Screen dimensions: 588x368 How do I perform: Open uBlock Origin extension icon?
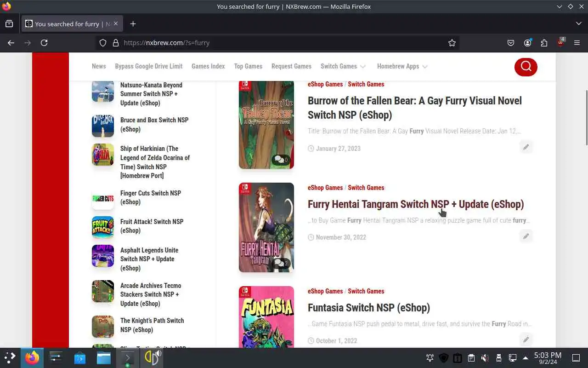point(560,42)
